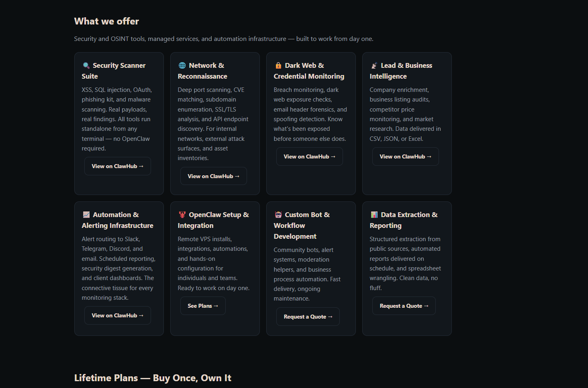Click the padlock icon beside Dark Web heading
The image size is (588, 388).
point(278,65)
